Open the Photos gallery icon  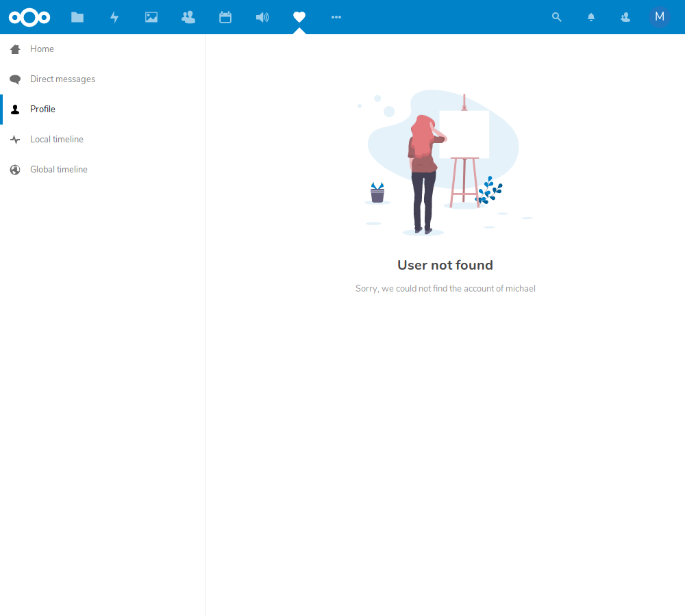point(151,17)
